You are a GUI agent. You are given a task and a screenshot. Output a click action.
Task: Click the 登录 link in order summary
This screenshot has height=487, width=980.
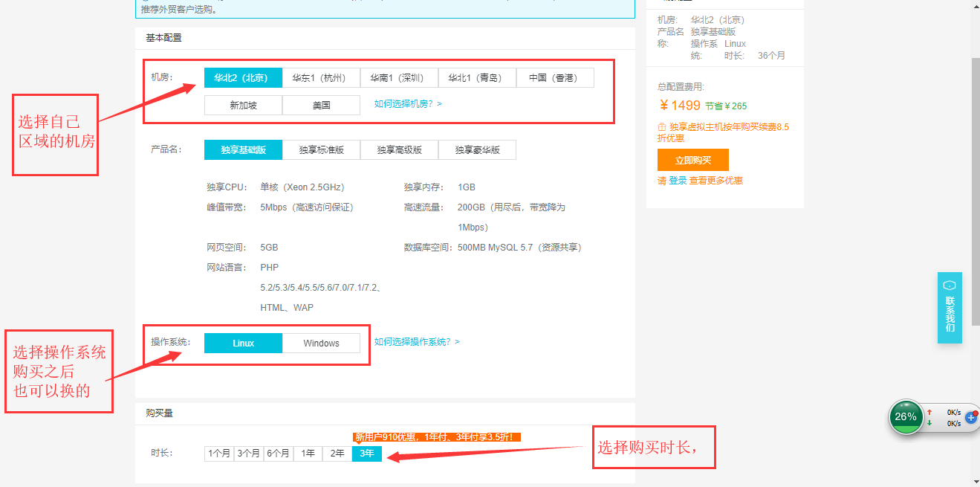point(678,181)
